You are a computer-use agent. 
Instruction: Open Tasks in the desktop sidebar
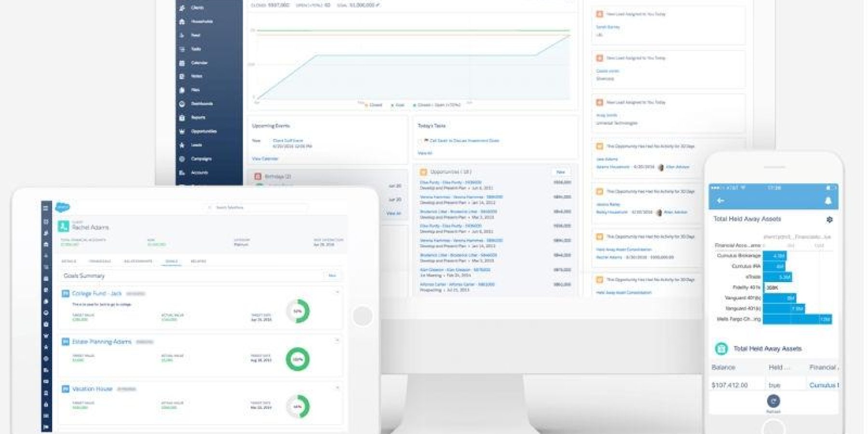tap(196, 49)
